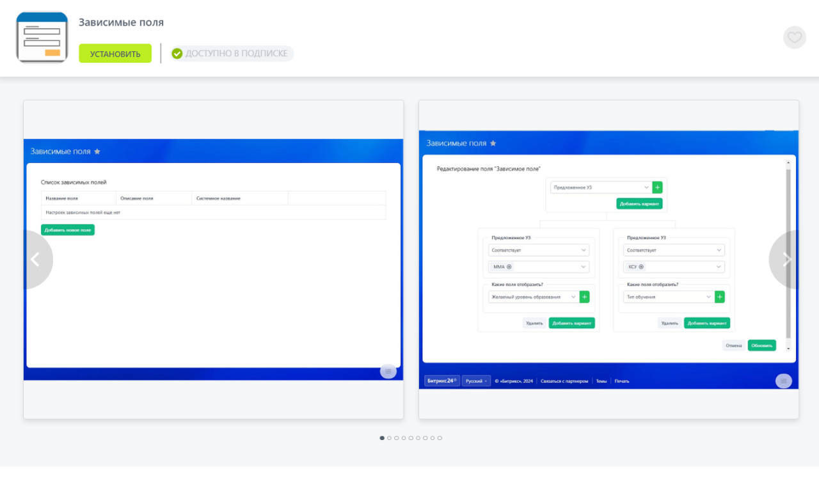
Task: Click left Удалить button in ММА block
Action: (x=534, y=323)
